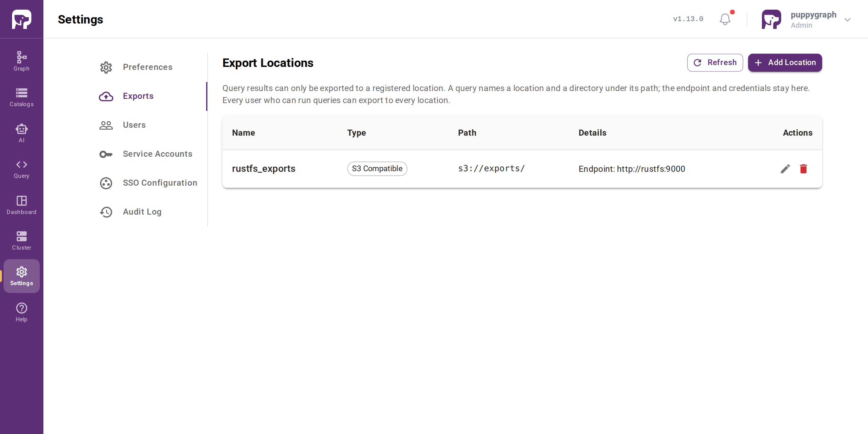This screenshot has width=868, height=434.
Task: Open the notifications bell
Action: (725, 19)
